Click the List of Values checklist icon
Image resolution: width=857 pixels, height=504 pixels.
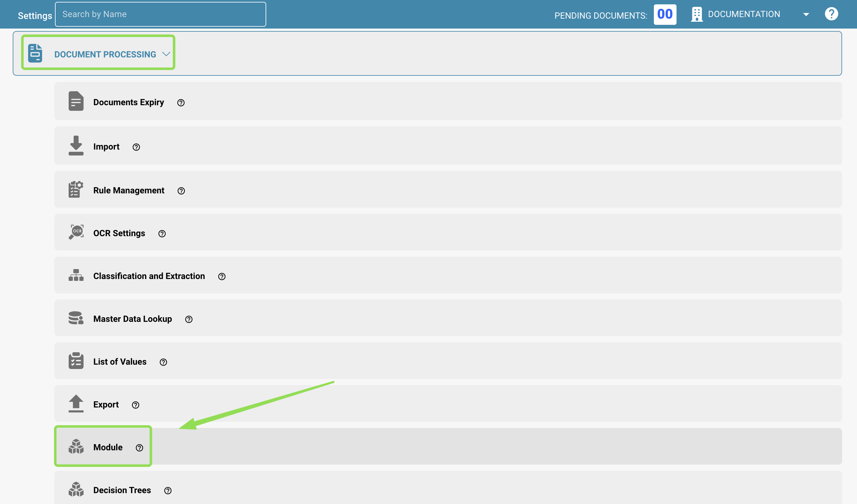click(x=76, y=361)
